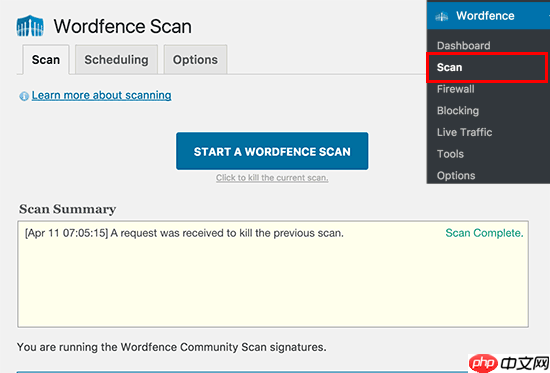Open the Wordfence menu header in the sidebar
Screen dimensions: 550x373
pyautogui.click(x=488, y=15)
